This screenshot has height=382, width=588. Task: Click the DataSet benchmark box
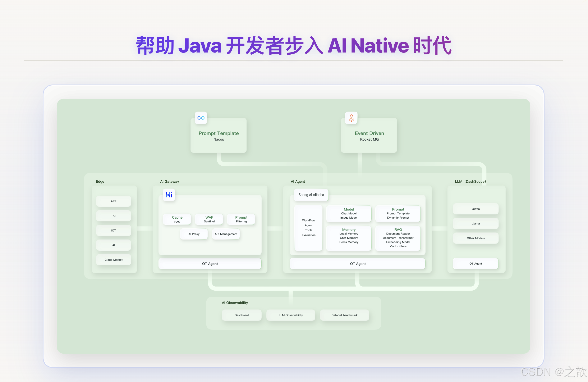(344, 315)
